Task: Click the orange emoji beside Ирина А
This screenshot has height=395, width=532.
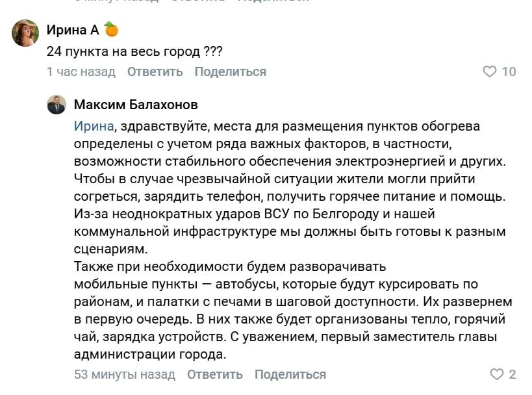Action: pyautogui.click(x=111, y=29)
